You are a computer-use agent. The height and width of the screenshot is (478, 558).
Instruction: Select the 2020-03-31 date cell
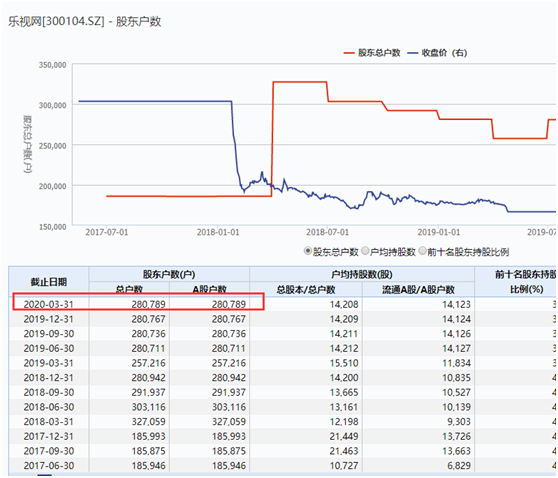49,305
